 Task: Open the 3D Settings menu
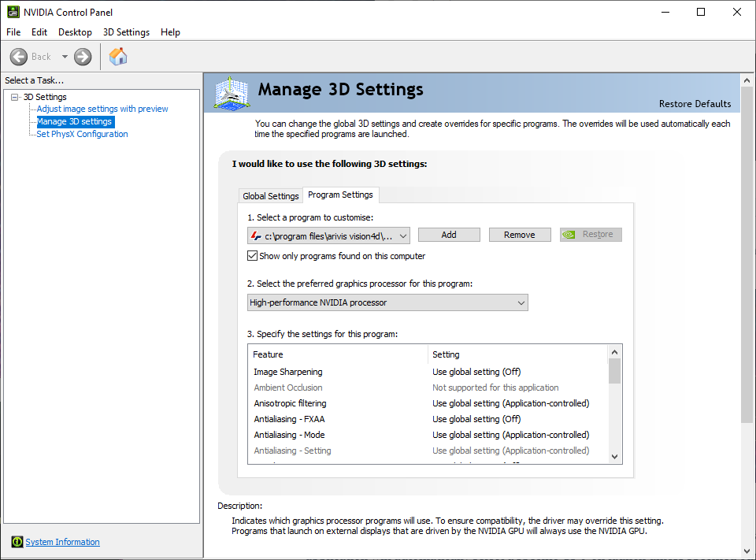[126, 32]
